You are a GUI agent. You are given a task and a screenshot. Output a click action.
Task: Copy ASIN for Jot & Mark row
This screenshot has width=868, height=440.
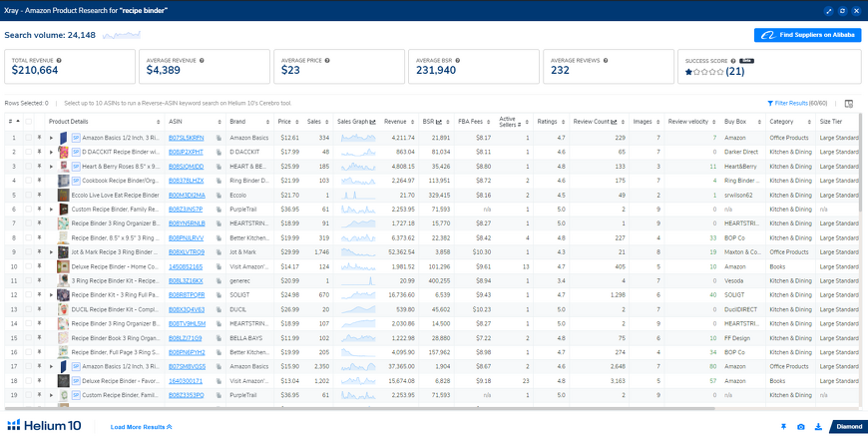click(x=219, y=252)
